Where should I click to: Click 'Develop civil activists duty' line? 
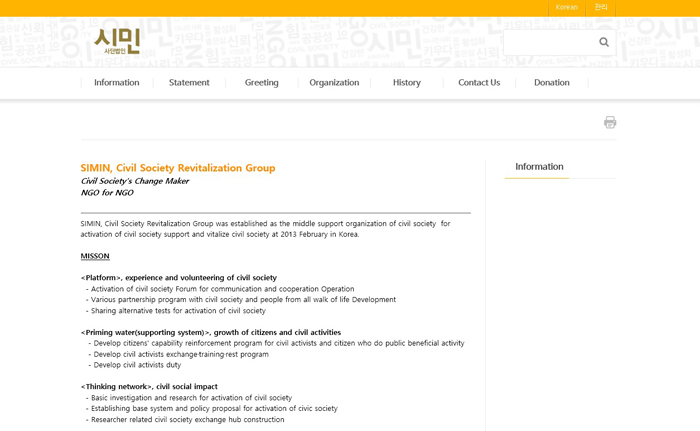tap(135, 365)
